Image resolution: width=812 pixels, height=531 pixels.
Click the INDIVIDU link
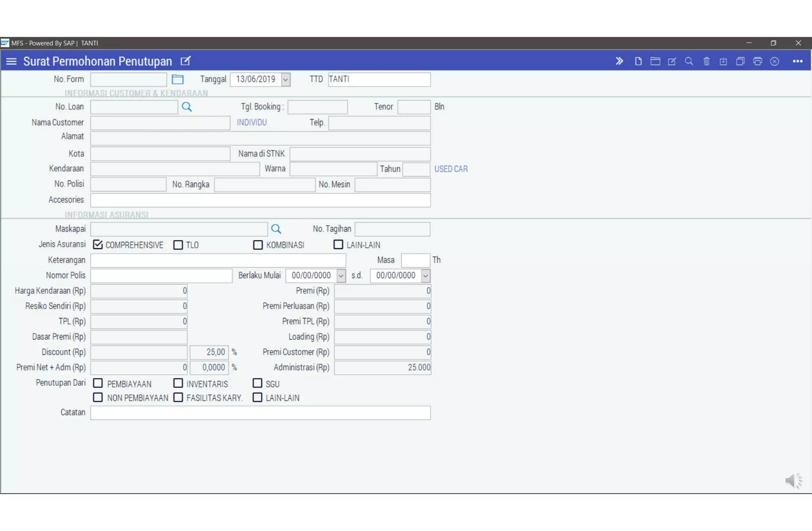click(252, 123)
